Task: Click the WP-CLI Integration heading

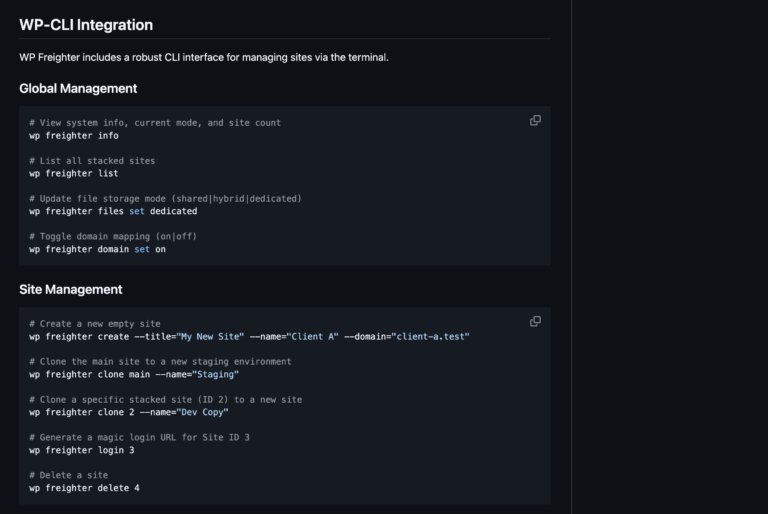Action: [86, 24]
